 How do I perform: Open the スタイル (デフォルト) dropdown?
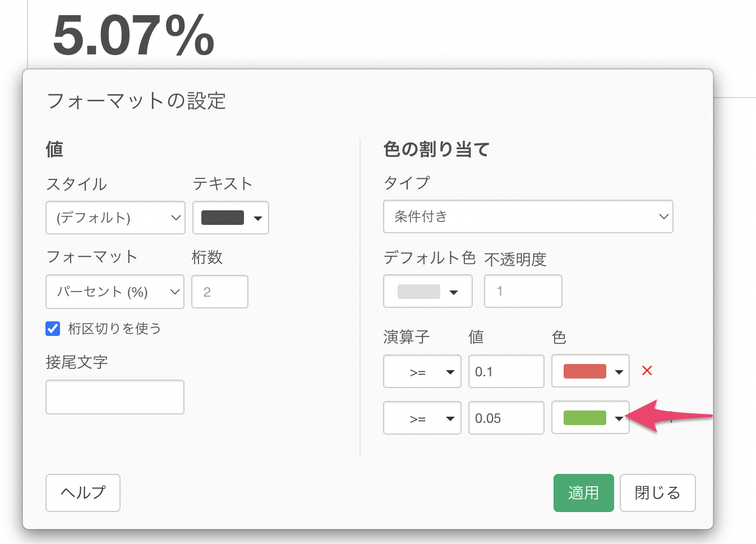click(115, 218)
